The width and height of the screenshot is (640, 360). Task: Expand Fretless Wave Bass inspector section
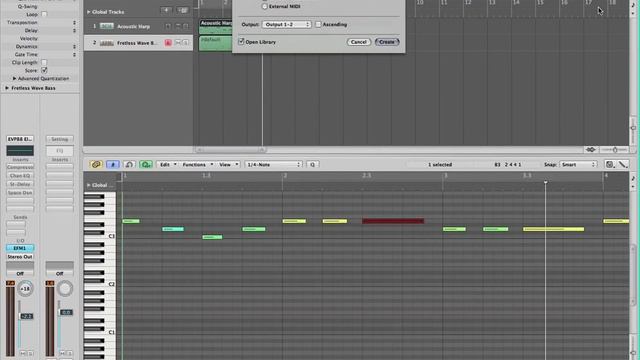[7, 88]
